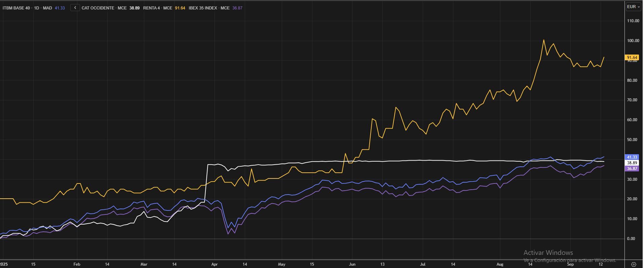Click the yellow 91.64 value in legend

(x=180, y=8)
